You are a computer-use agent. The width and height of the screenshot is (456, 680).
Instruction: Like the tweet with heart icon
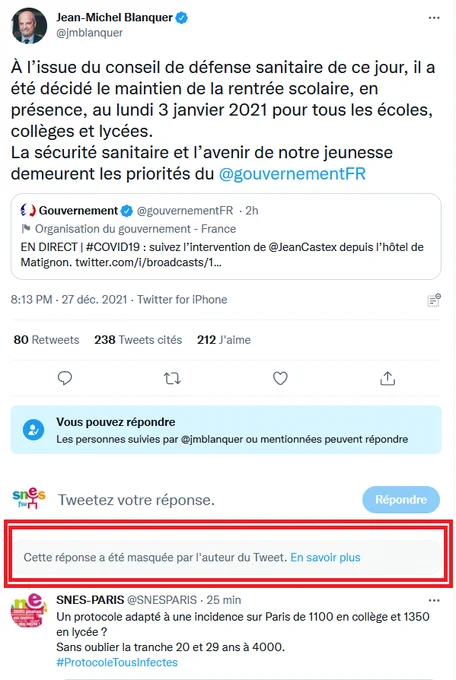280,378
